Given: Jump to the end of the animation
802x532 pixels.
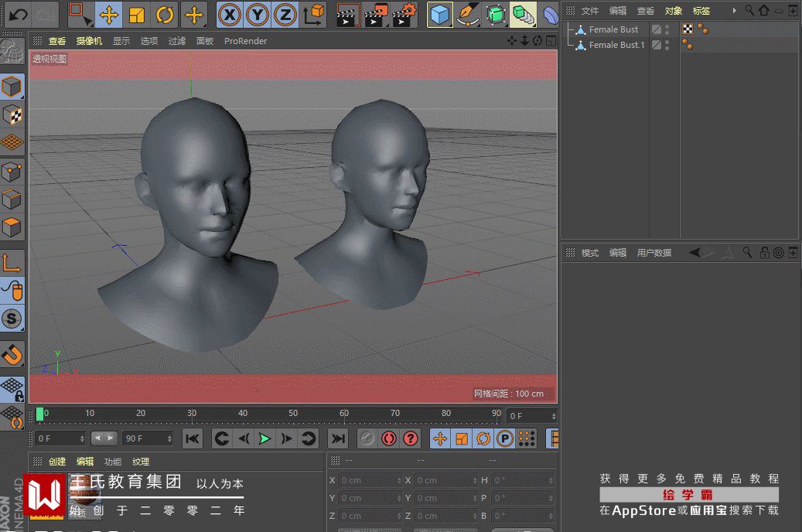Looking at the screenshot, I should point(338,439).
